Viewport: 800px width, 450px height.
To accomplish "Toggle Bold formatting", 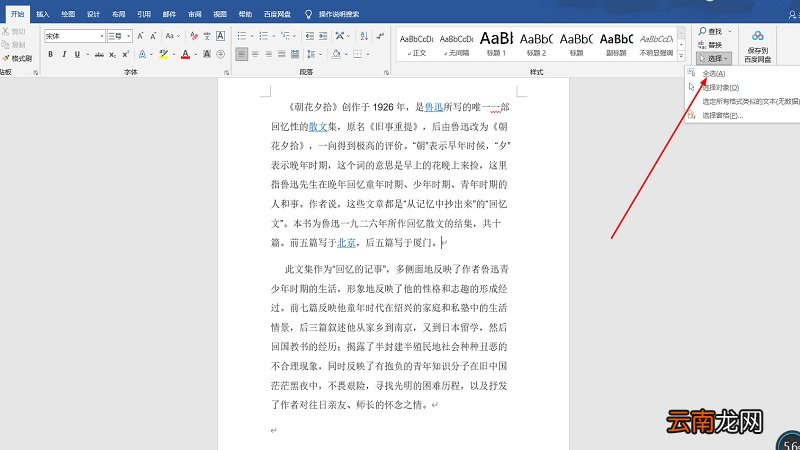I will tap(51, 54).
